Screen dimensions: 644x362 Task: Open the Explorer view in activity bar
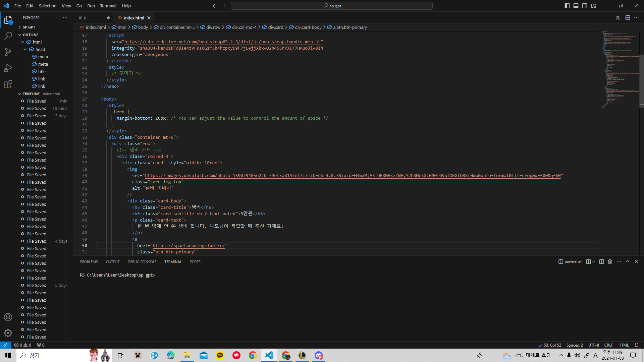(x=8, y=20)
